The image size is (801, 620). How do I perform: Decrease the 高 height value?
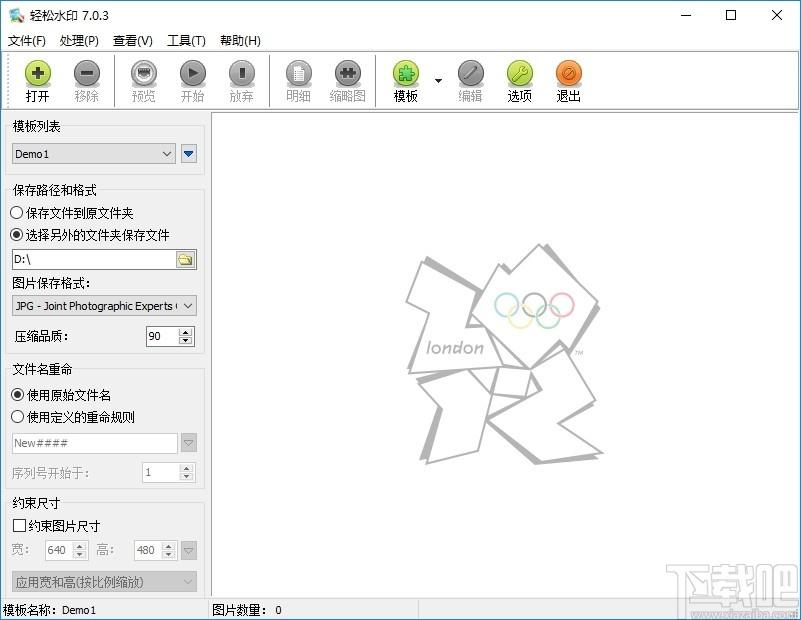[x=169, y=555]
